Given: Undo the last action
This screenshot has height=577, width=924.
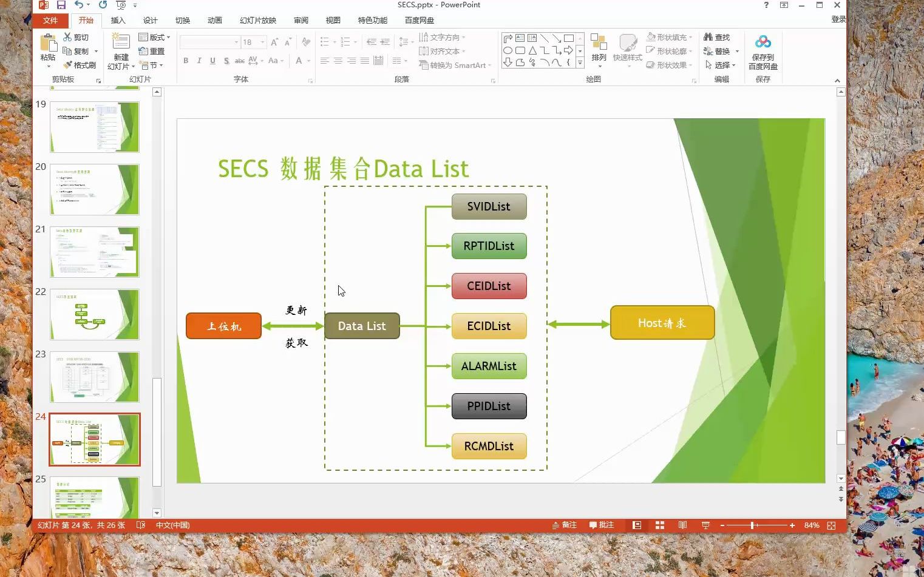Looking at the screenshot, I should (x=79, y=5).
